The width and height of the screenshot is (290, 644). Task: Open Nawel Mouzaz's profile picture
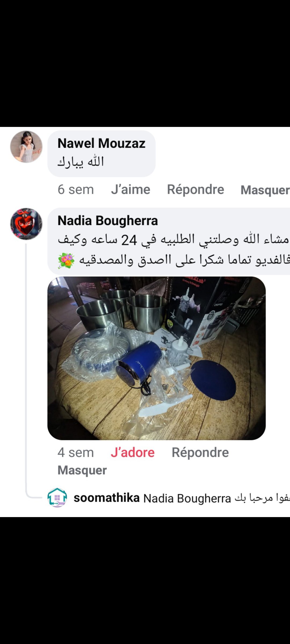point(26,147)
